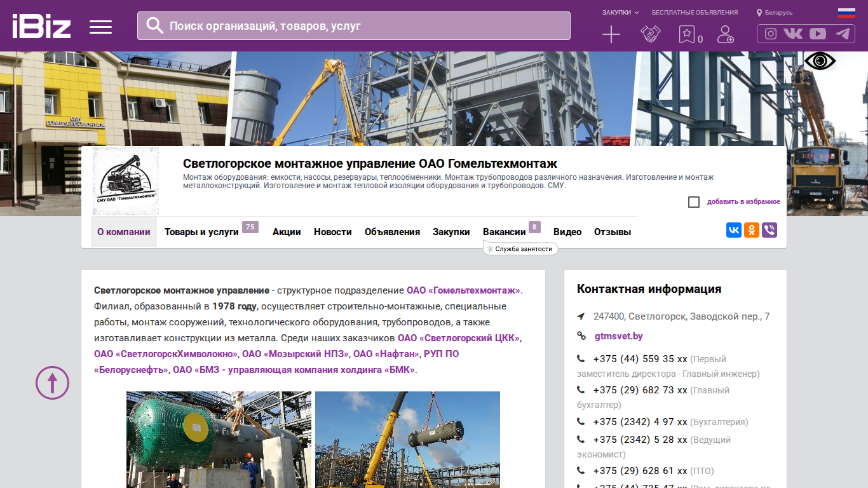
Task: Follow the ОАО «Нафтан» link
Action: pyautogui.click(x=386, y=354)
